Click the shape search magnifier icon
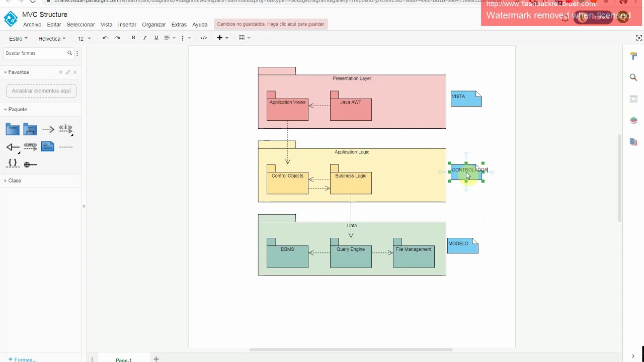This screenshot has width=644, height=362. [x=69, y=53]
